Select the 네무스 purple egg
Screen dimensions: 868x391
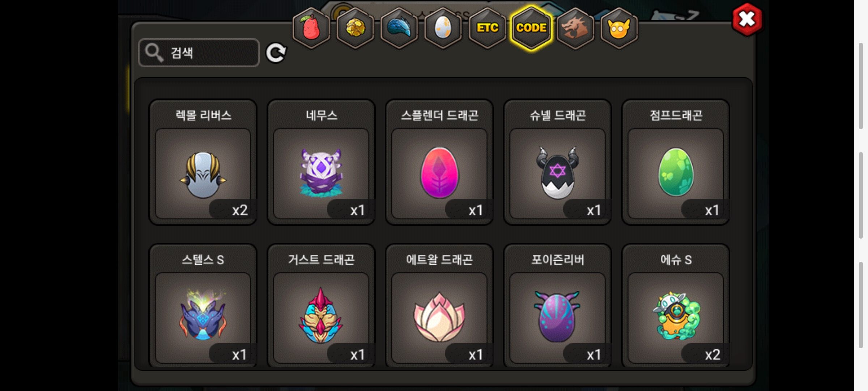pos(321,162)
